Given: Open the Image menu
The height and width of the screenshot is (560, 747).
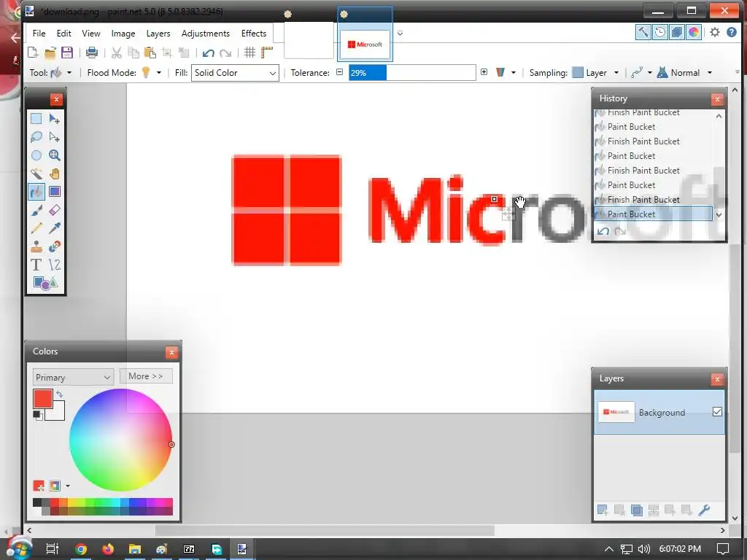Looking at the screenshot, I should coord(123,34).
